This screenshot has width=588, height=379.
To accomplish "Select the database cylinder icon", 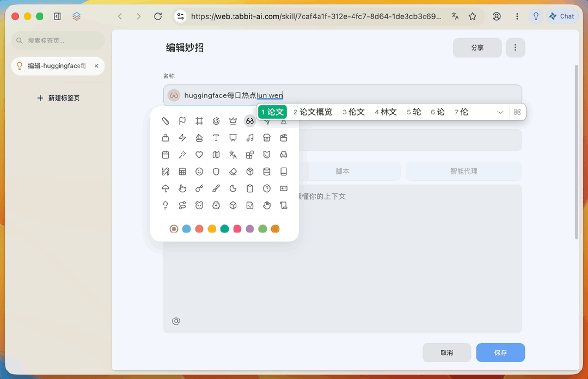I will pyautogui.click(x=267, y=172).
